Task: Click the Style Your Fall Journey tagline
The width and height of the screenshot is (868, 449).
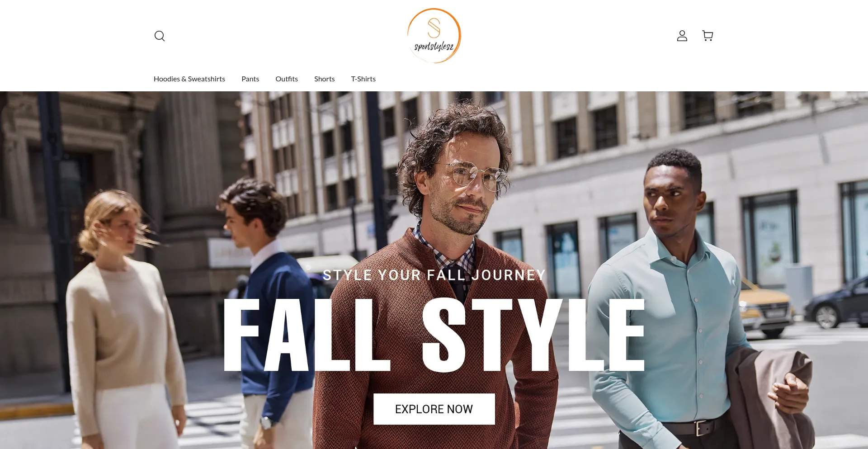Action: pos(434,275)
